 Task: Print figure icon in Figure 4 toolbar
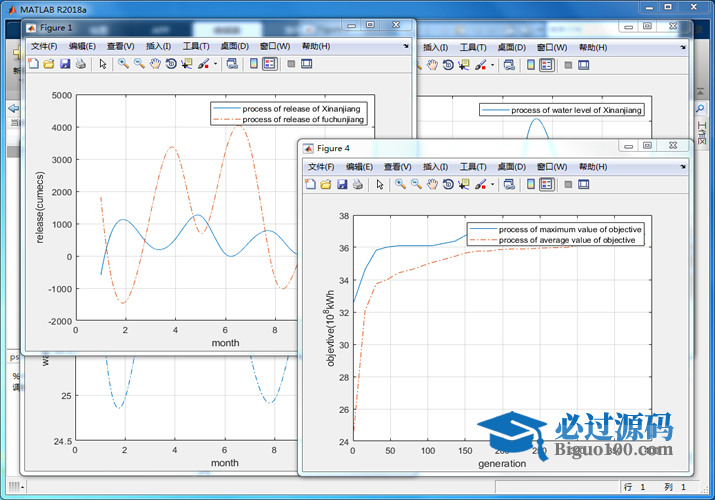[358, 184]
